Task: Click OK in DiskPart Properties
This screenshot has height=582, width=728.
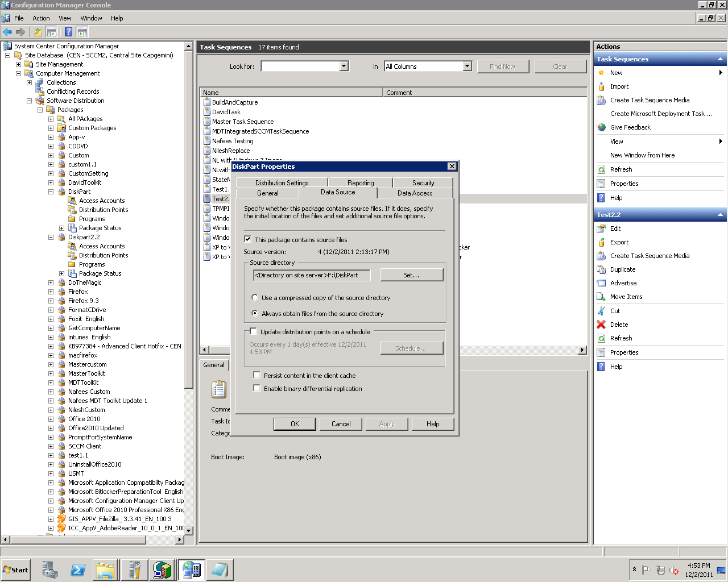Action: 295,424
